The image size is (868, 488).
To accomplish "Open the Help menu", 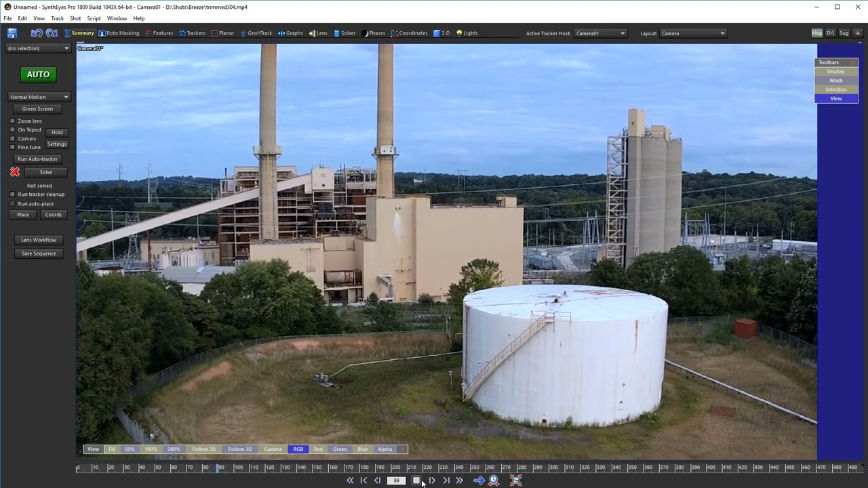I will (139, 18).
